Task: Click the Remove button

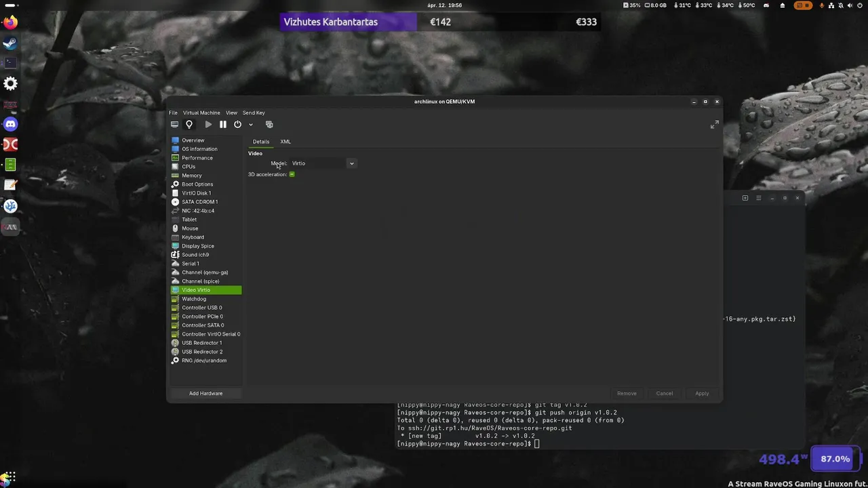Action: click(x=627, y=393)
